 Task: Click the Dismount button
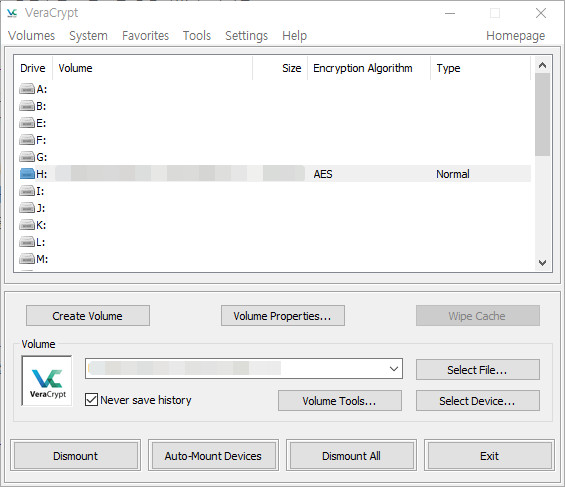[75, 456]
